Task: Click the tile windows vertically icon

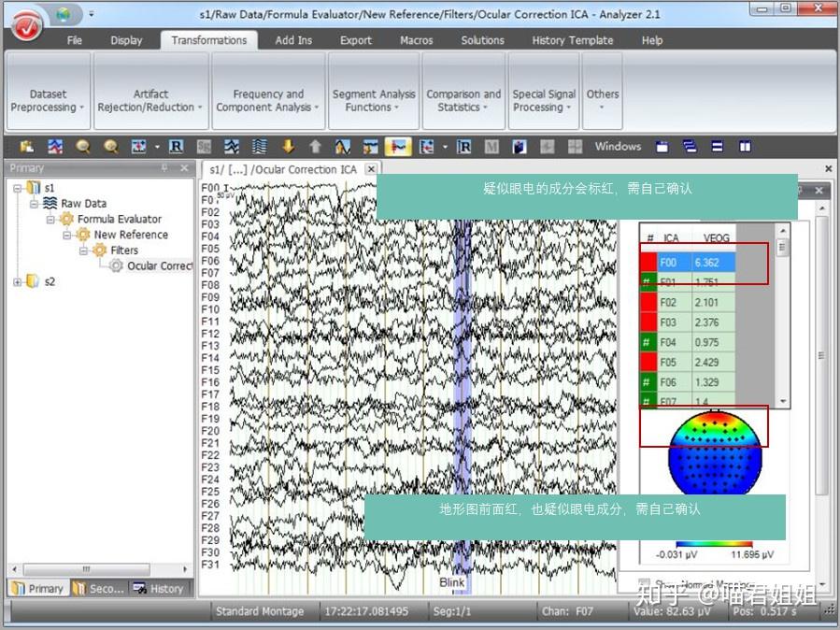Action: pos(745,146)
